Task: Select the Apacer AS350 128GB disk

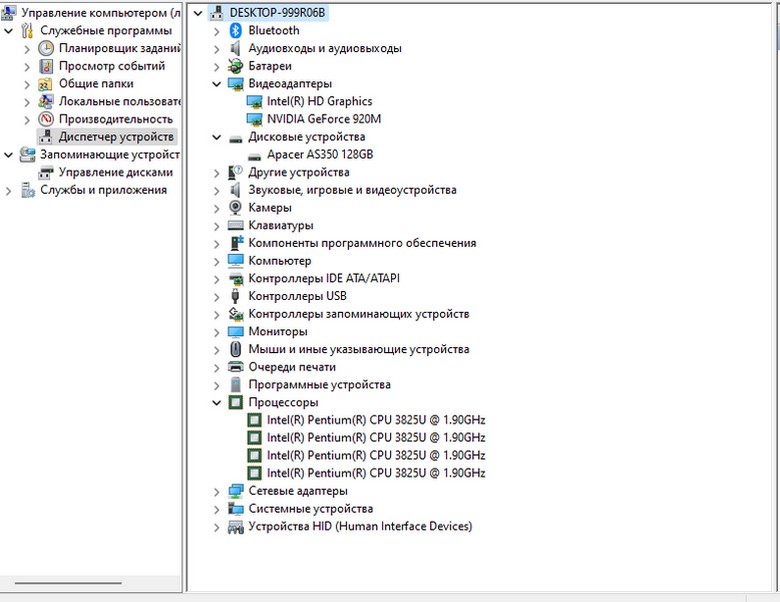Action: click(x=319, y=155)
